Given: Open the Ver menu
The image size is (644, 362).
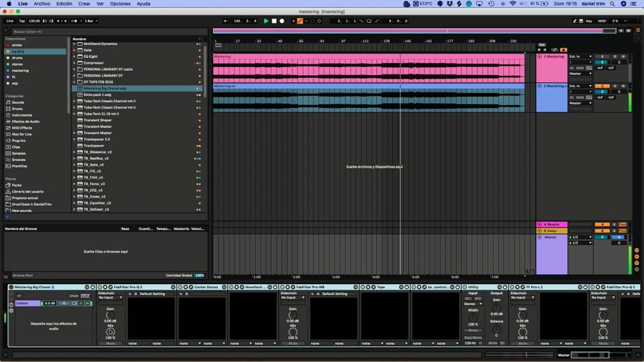Looking at the screenshot, I should click(100, 4).
